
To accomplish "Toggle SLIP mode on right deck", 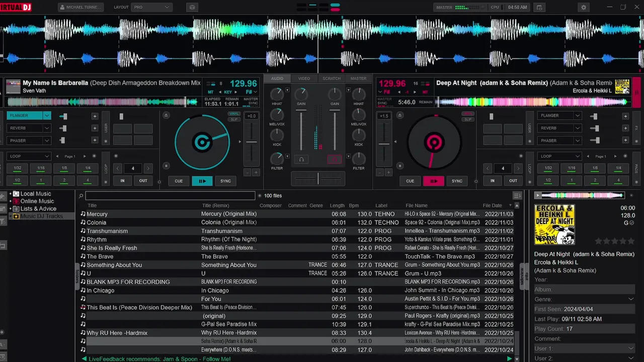I will point(468,119).
